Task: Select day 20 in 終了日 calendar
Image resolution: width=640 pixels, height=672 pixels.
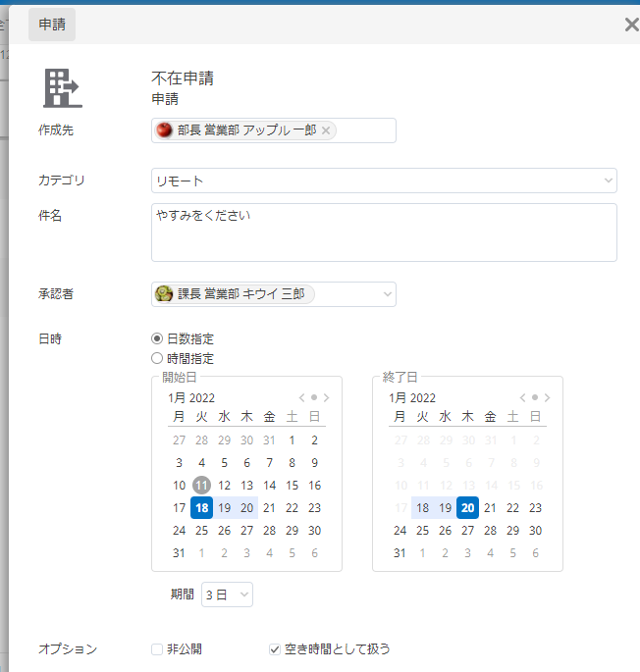Action: click(x=467, y=508)
